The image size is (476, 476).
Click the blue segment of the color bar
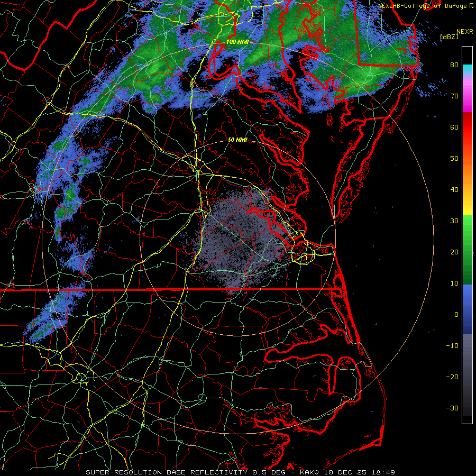pyautogui.click(x=467, y=309)
